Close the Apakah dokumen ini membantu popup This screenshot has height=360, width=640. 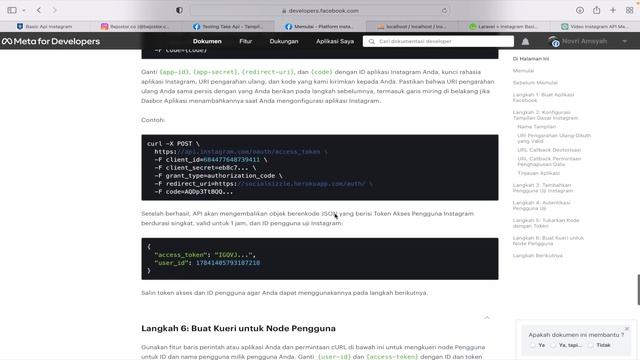[627, 329]
